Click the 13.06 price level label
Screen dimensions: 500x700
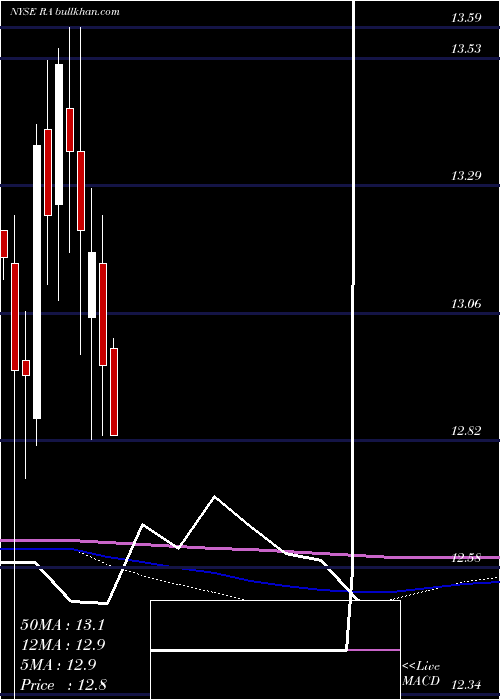click(x=466, y=304)
